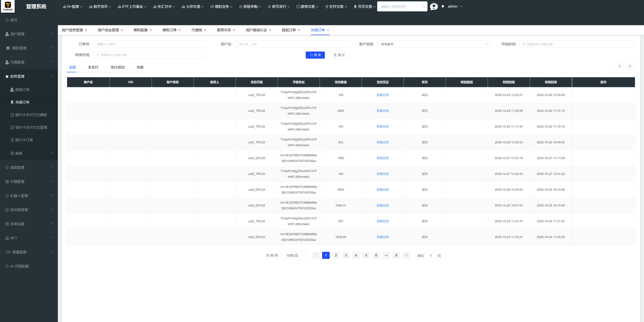Click the search magnifier in menu search box
Screen dimensions: 644x322
423,7
